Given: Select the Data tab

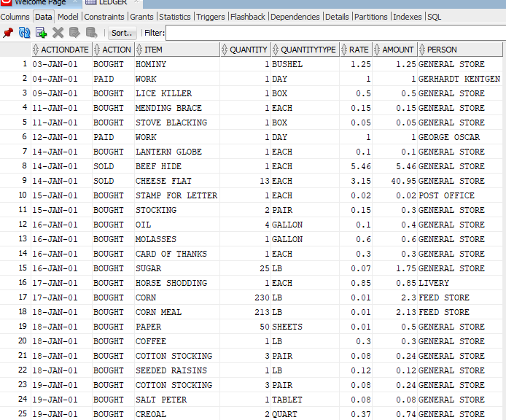Looking at the screenshot, I should coord(43,17).
